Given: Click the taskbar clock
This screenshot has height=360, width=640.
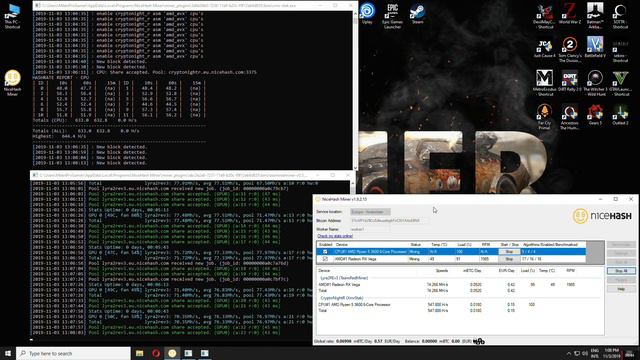Looking at the screenshot, I should [611, 353].
